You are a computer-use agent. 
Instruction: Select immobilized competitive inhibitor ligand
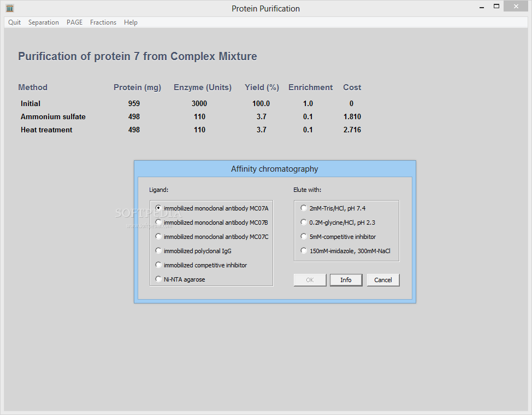pyautogui.click(x=201, y=265)
